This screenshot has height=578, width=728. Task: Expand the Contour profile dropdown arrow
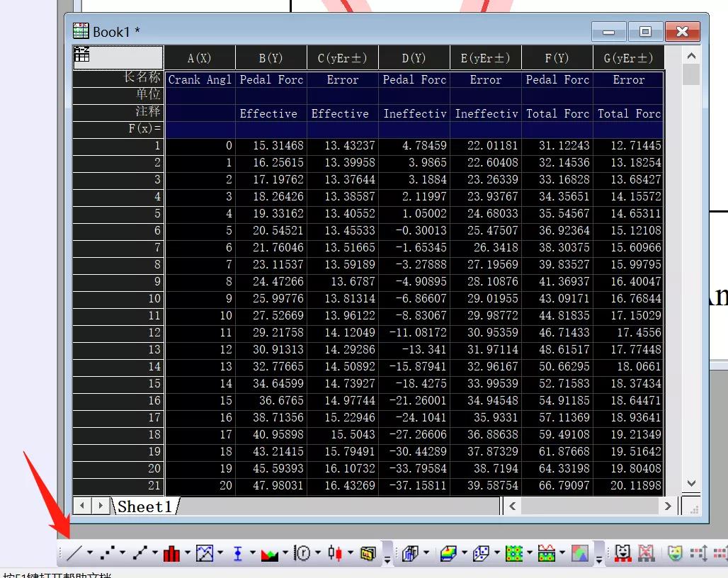point(562,553)
